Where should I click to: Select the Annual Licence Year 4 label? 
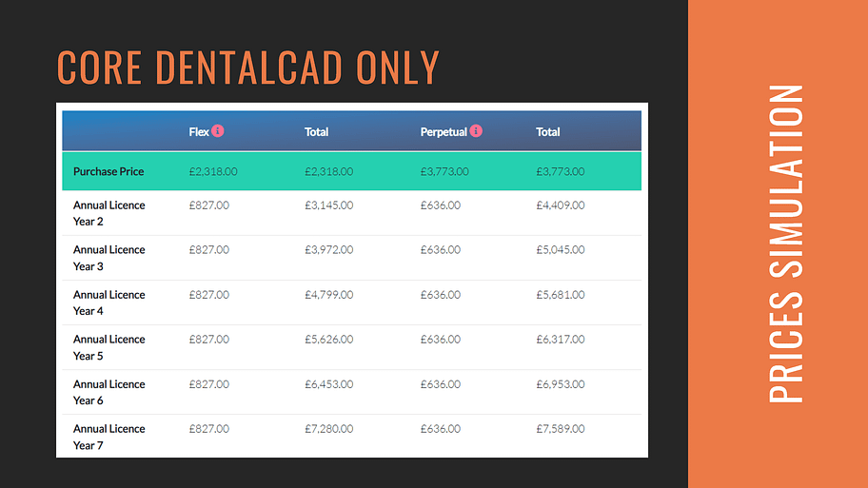(x=108, y=303)
